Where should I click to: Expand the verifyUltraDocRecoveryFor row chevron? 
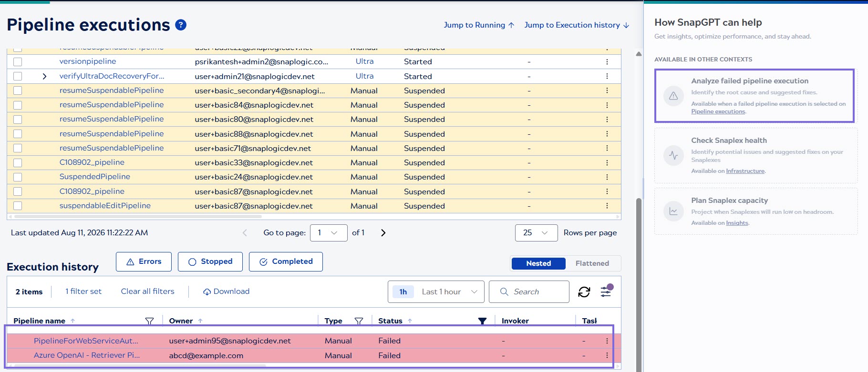pos(44,76)
